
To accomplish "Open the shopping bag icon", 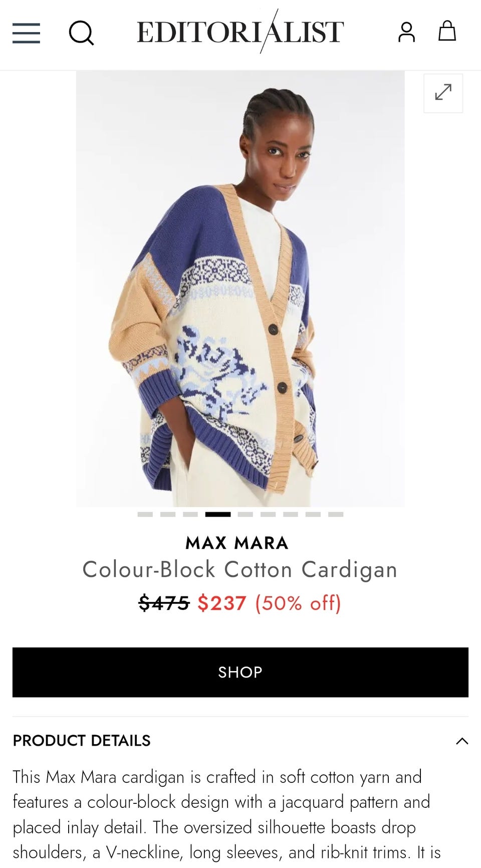I will click(447, 31).
